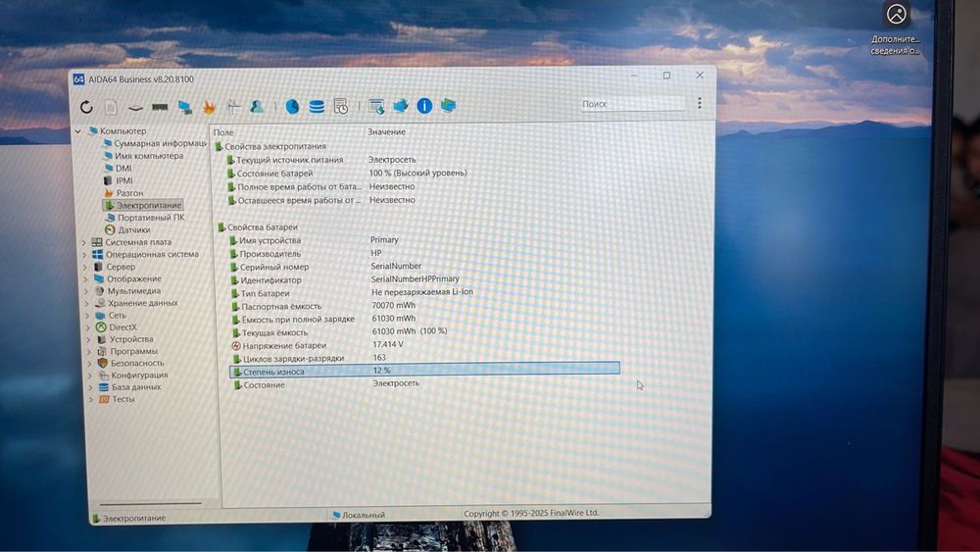Select Программы in tree
The width and height of the screenshot is (980, 552).
pos(127,351)
